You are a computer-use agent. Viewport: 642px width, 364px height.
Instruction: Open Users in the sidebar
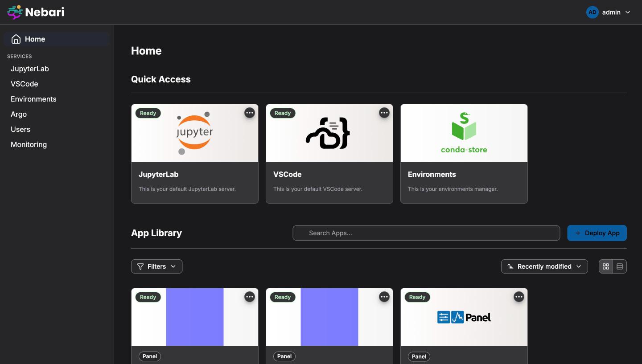21,129
